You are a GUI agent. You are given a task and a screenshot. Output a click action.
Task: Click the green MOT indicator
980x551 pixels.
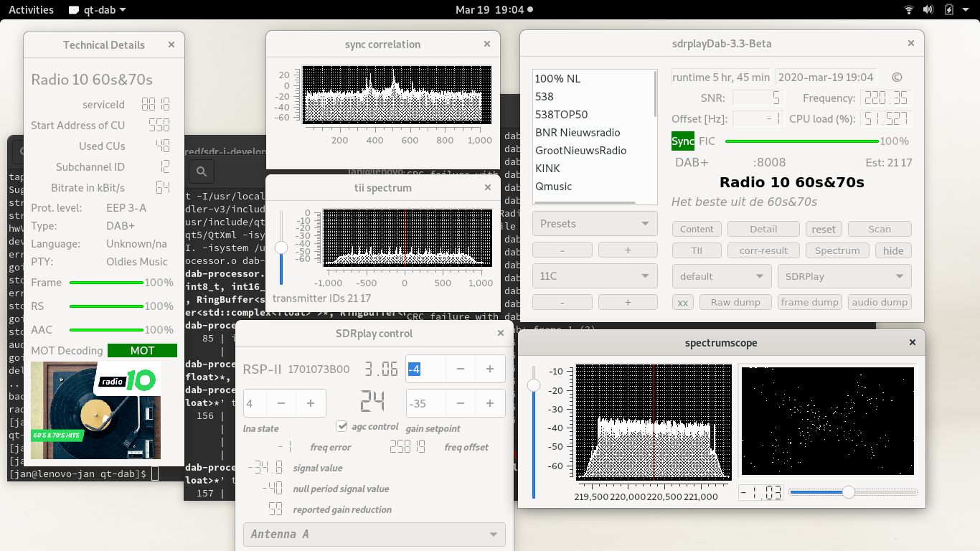click(x=142, y=351)
